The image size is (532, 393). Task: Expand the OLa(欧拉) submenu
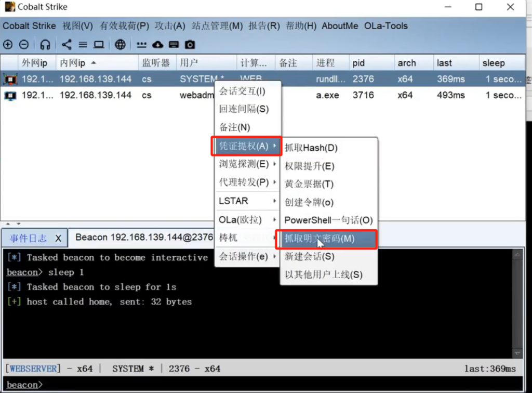247,220
